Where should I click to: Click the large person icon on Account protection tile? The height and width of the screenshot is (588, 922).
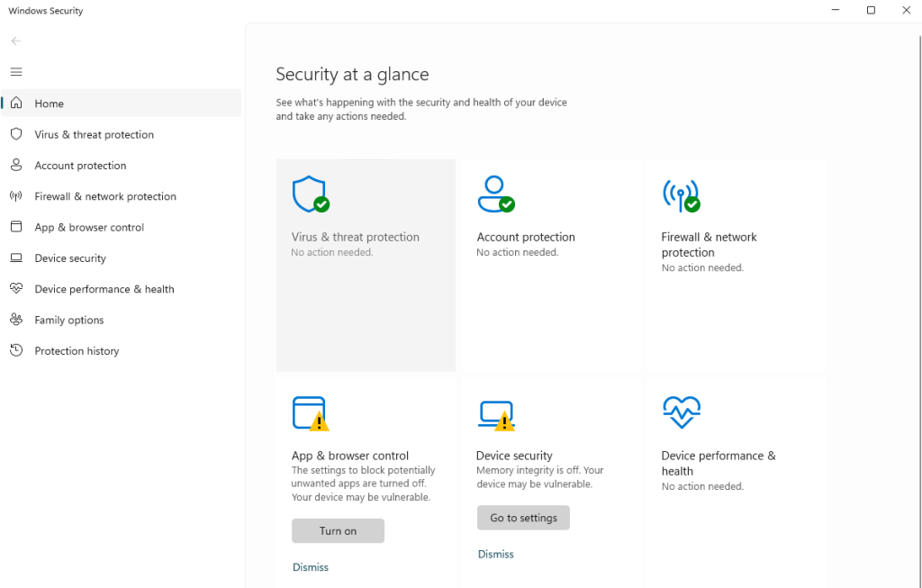point(496,194)
